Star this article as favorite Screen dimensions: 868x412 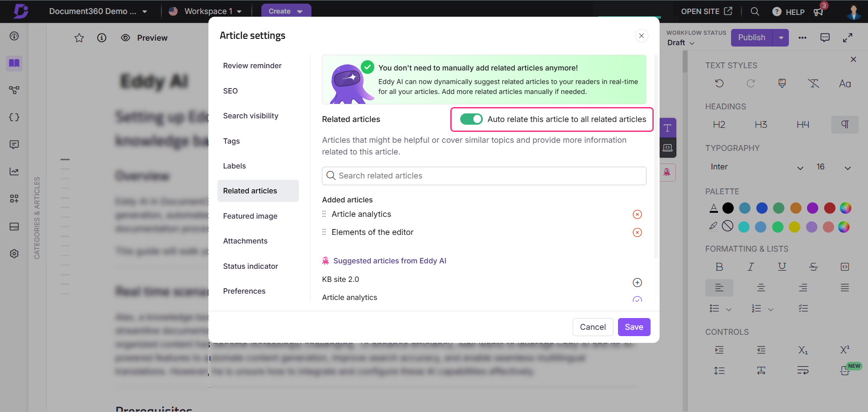coord(79,38)
